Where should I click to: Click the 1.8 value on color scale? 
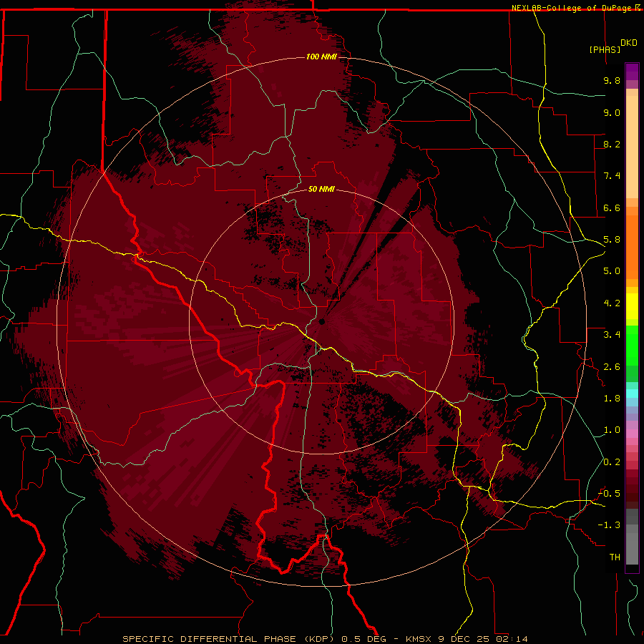click(612, 399)
